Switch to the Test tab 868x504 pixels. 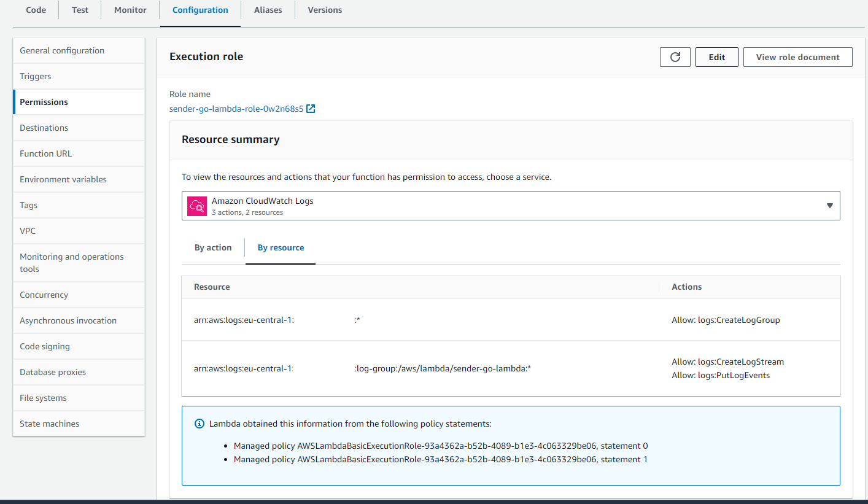pyautogui.click(x=80, y=10)
